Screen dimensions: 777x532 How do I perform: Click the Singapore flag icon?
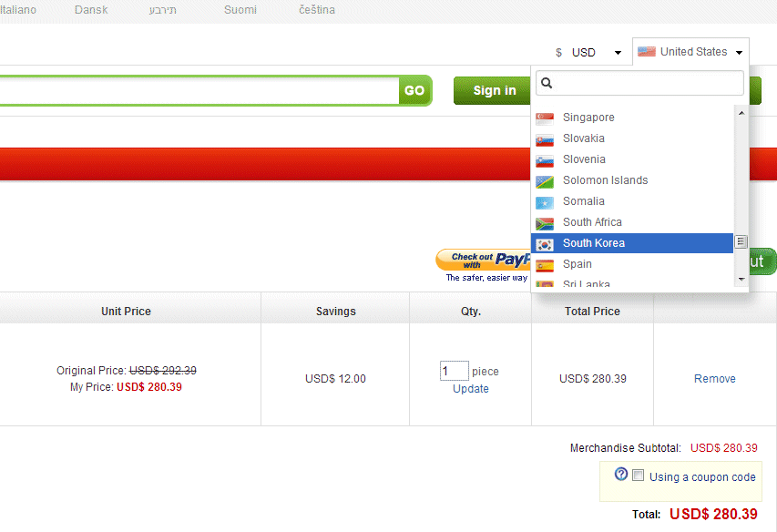pyautogui.click(x=545, y=118)
